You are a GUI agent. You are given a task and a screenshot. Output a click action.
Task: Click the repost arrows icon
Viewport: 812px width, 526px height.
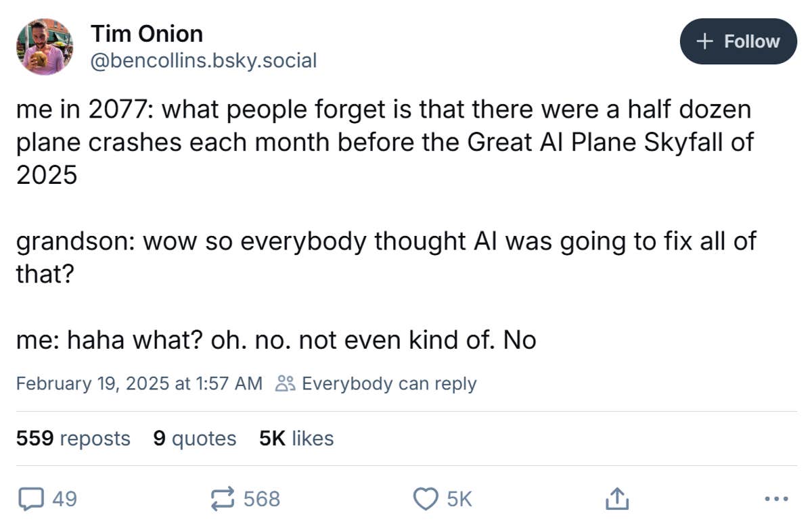[x=222, y=499]
